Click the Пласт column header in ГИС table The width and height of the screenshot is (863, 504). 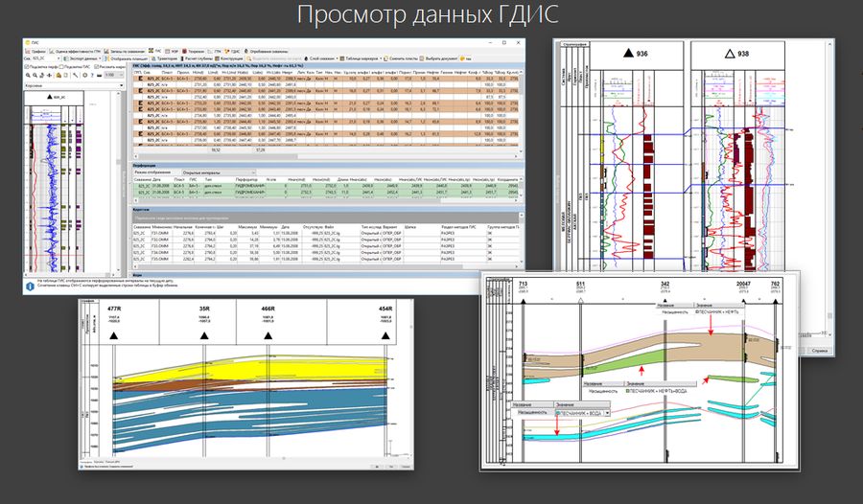click(167, 72)
